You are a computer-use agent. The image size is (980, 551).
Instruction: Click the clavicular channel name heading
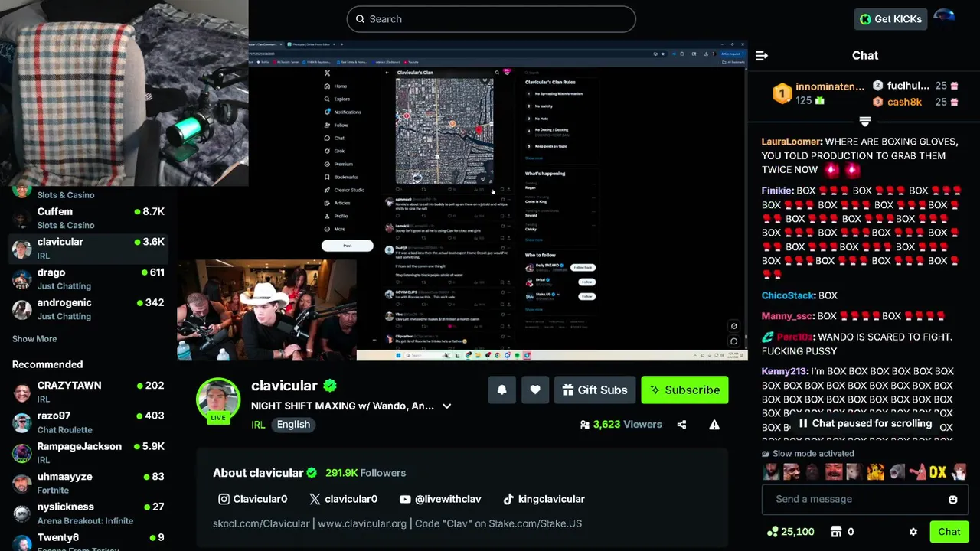click(x=284, y=386)
